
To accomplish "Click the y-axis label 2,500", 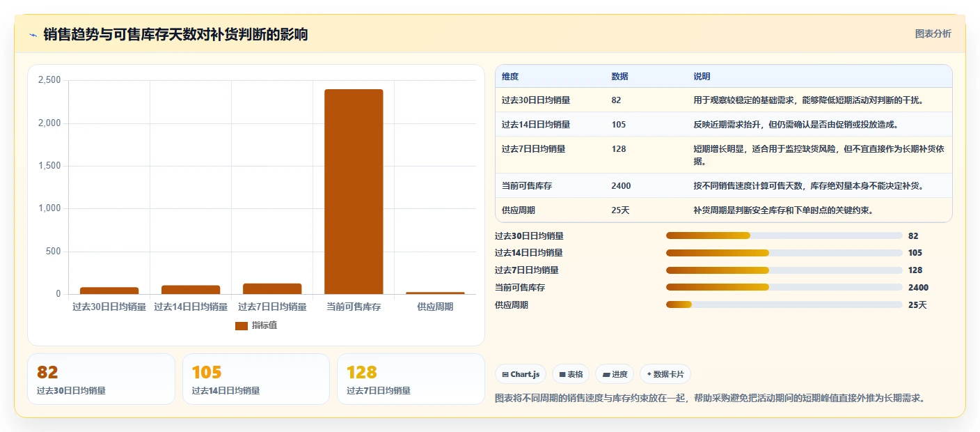I will (49, 80).
